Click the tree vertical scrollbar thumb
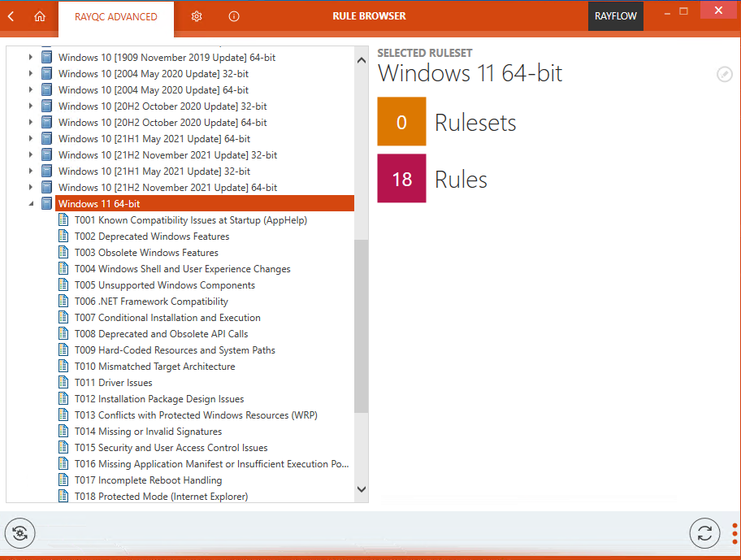Screen dimensions: 741x560 coord(362,326)
